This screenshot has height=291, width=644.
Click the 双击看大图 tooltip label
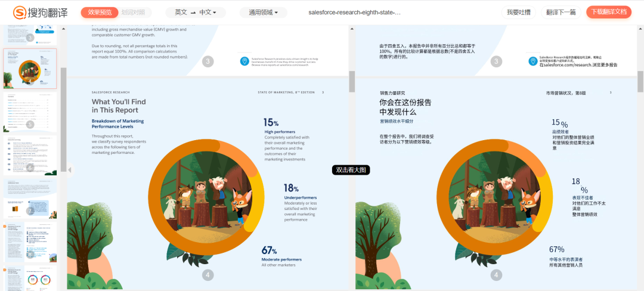[351, 169]
